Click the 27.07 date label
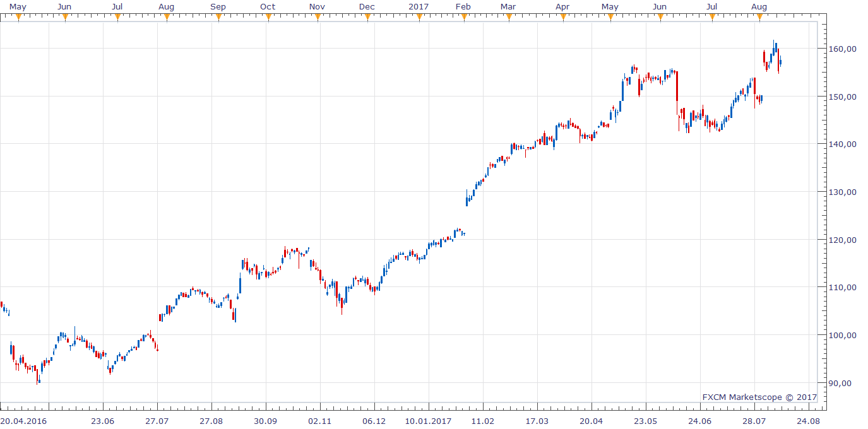 (157, 421)
